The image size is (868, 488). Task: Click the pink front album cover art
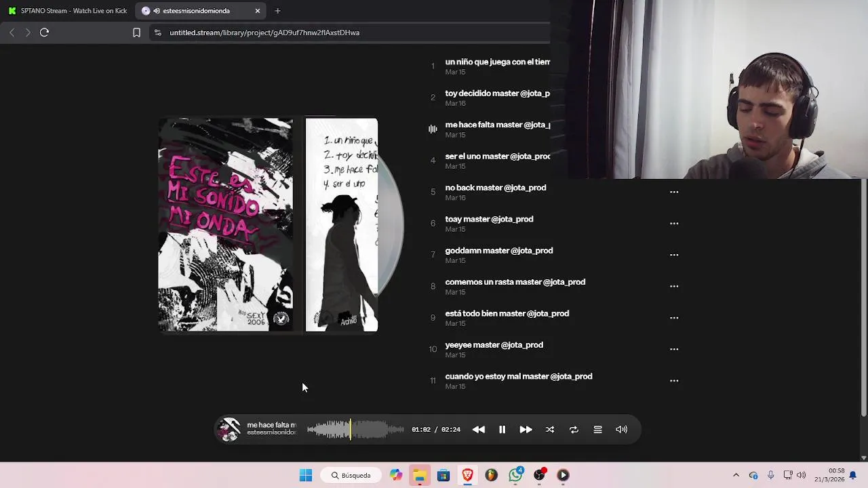[226, 225]
